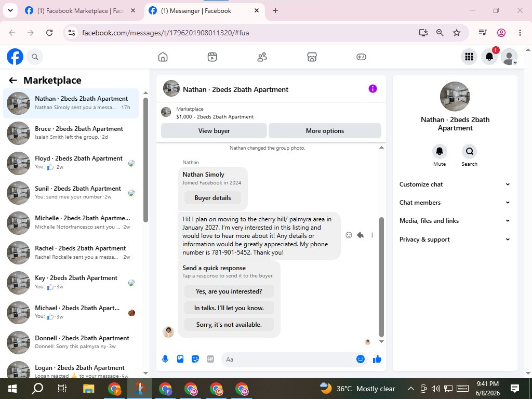Open Chrome three-dot menu
Image resolution: width=532 pixels, height=399 pixels.
[520, 33]
